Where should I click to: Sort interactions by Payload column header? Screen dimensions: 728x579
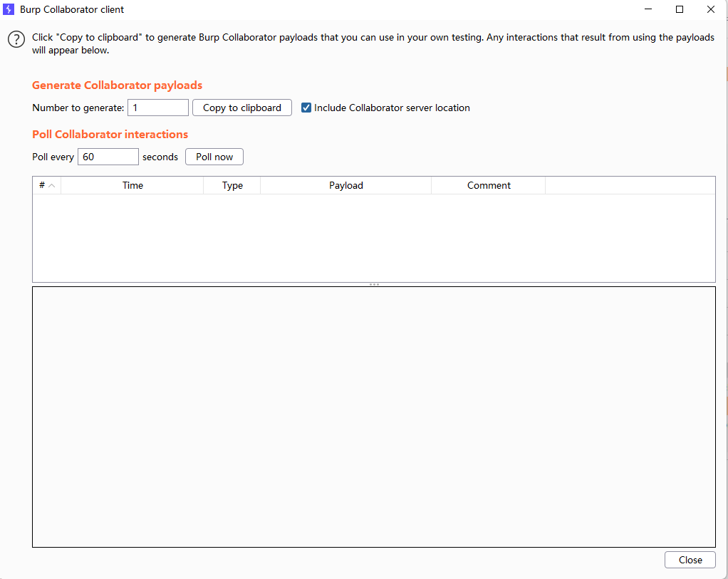point(346,185)
